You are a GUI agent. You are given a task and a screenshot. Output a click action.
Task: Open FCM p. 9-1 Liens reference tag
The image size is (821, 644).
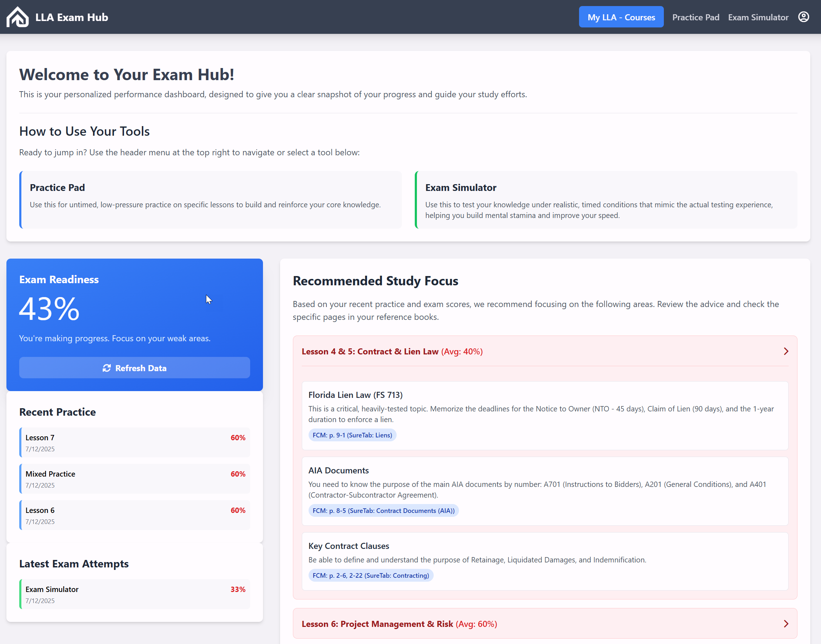pos(352,435)
